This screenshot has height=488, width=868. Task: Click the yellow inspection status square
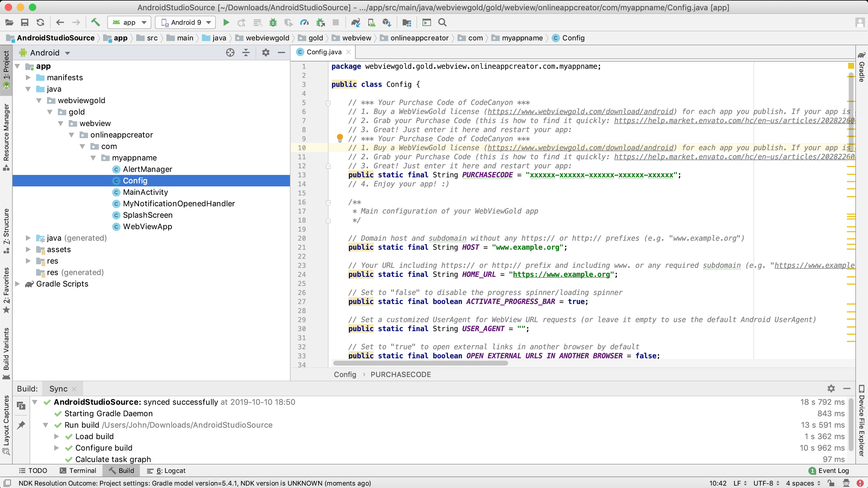click(851, 66)
